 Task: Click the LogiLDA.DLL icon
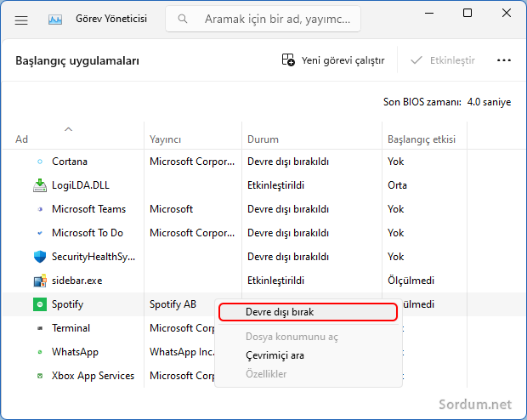coord(40,185)
